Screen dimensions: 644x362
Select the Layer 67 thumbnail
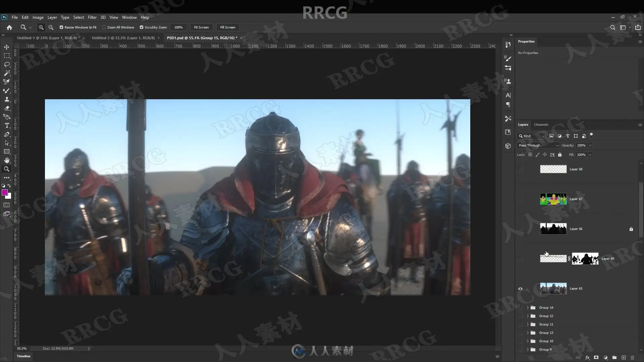553,199
